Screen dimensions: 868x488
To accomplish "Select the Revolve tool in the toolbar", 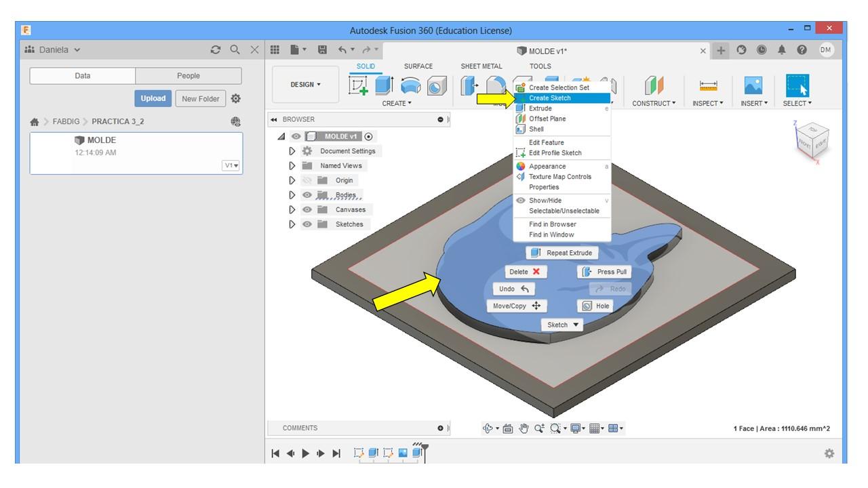I will pyautogui.click(x=410, y=85).
